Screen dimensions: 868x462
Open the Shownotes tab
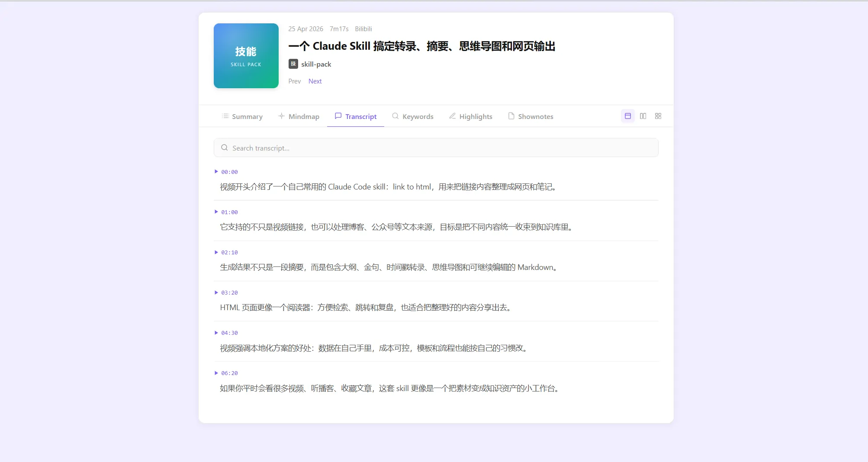tap(530, 116)
